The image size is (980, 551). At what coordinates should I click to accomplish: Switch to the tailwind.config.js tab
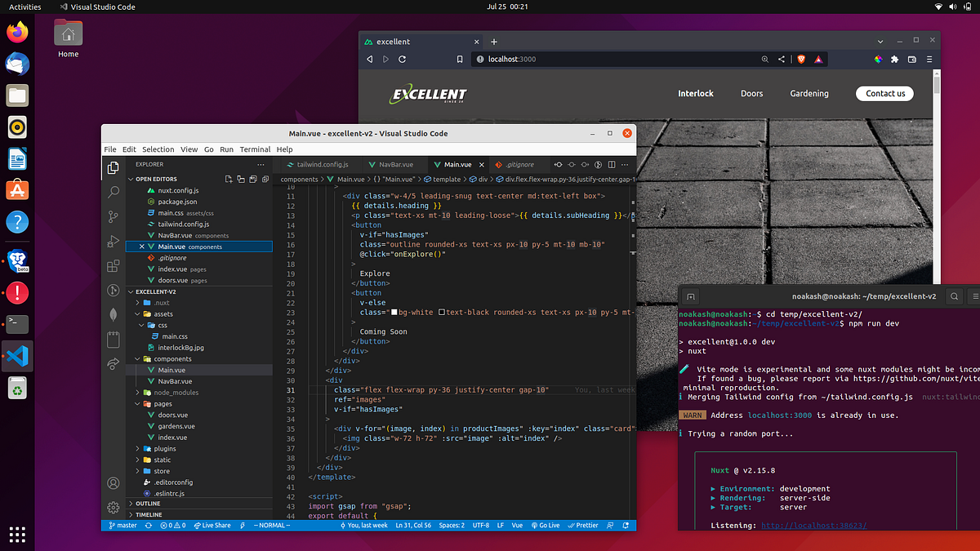pyautogui.click(x=320, y=163)
